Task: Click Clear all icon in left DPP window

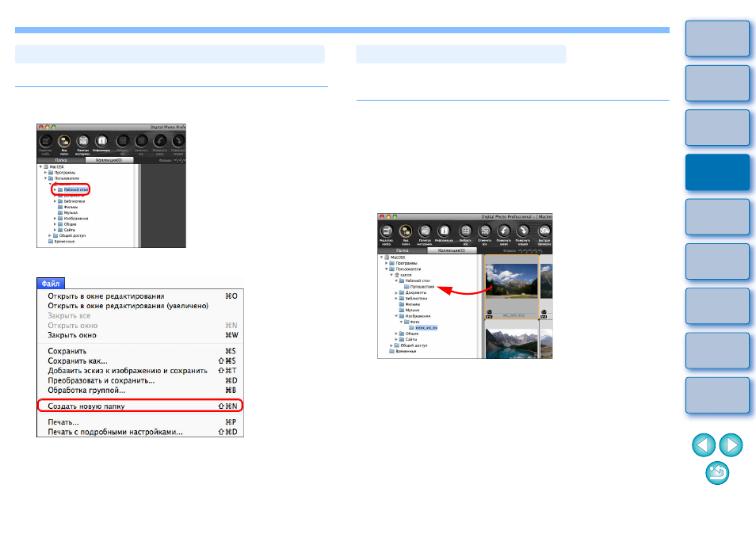Action: click(x=141, y=141)
